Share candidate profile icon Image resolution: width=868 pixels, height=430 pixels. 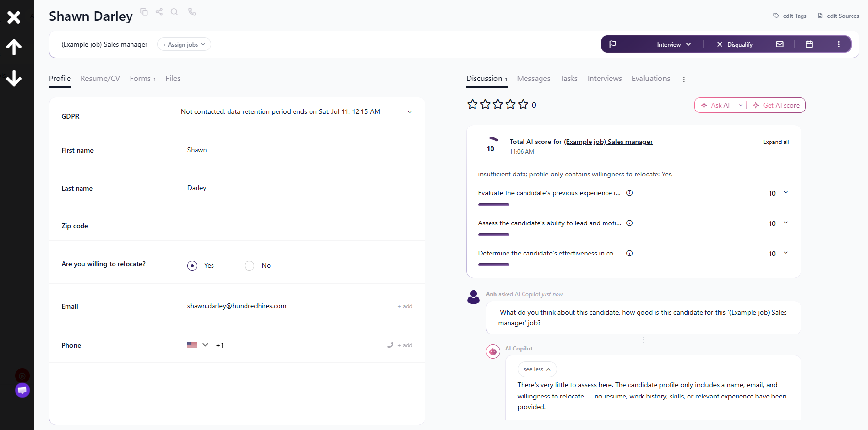click(159, 12)
